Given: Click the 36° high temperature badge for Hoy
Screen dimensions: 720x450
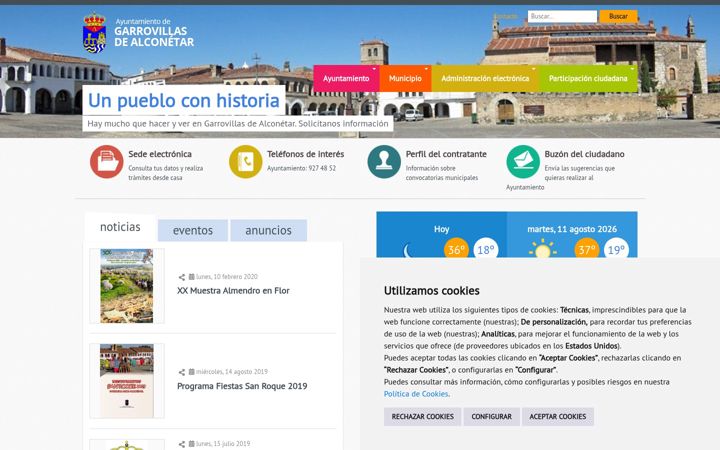Looking at the screenshot, I should point(456,249).
